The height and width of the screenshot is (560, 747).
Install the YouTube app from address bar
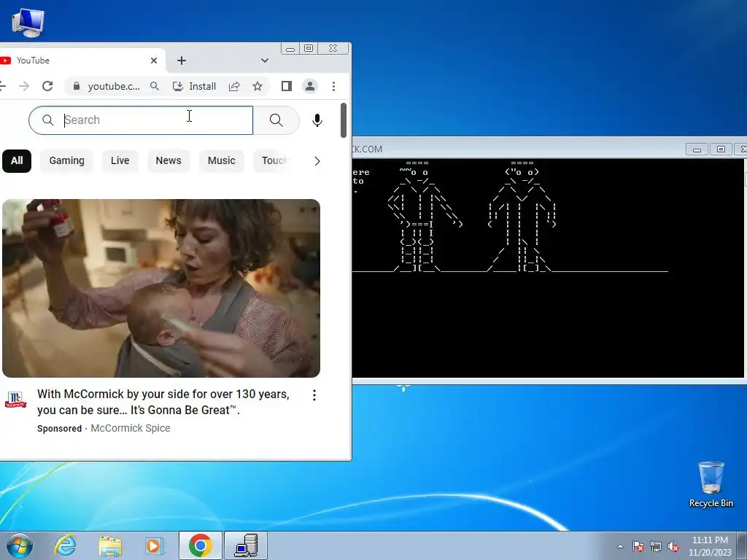pos(194,86)
